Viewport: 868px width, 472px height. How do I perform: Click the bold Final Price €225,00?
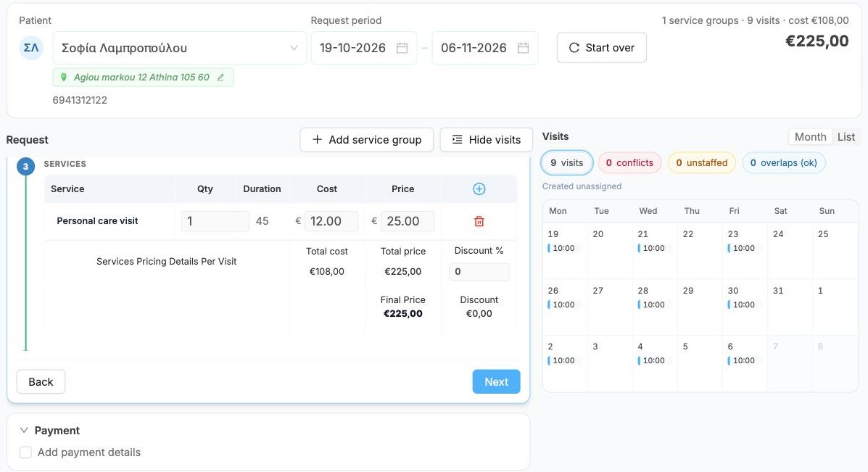coord(403,314)
